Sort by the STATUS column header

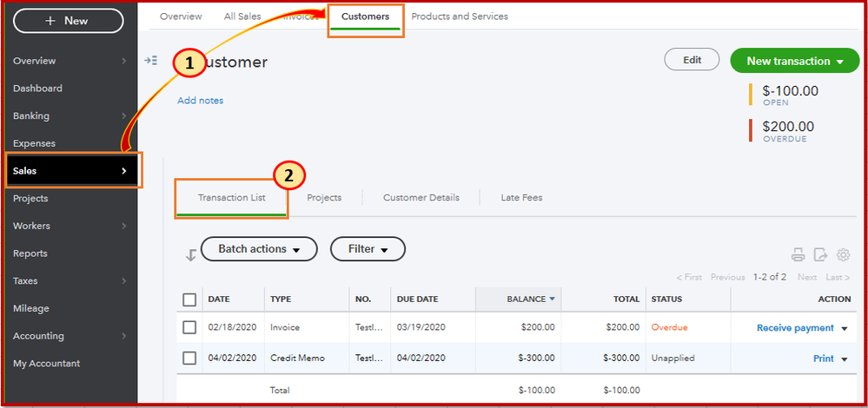pyautogui.click(x=666, y=299)
